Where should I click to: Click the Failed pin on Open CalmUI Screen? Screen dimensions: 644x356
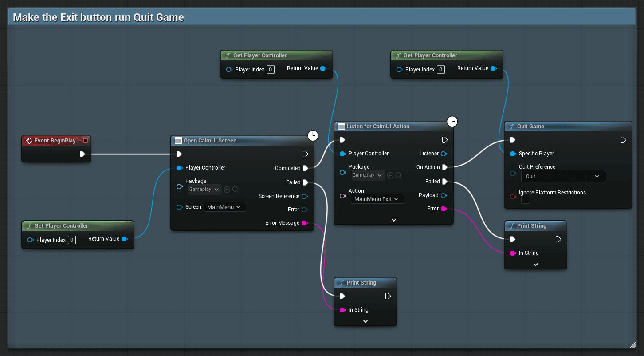tap(306, 182)
